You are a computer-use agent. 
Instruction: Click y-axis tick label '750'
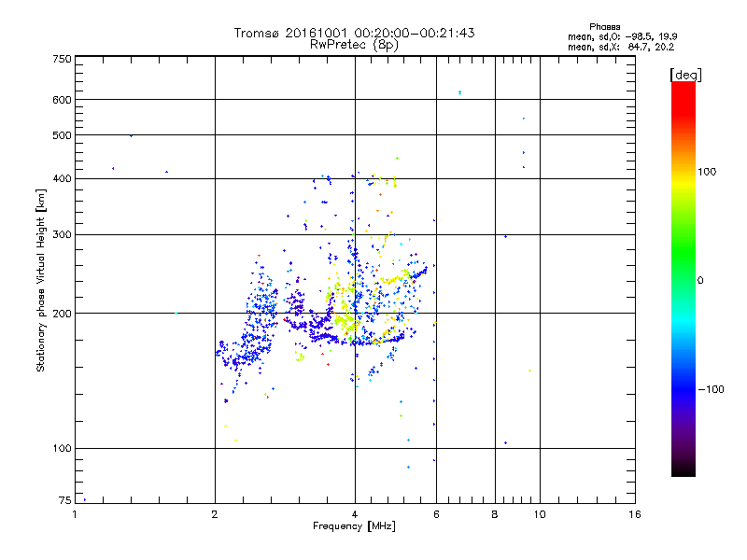[62, 59]
